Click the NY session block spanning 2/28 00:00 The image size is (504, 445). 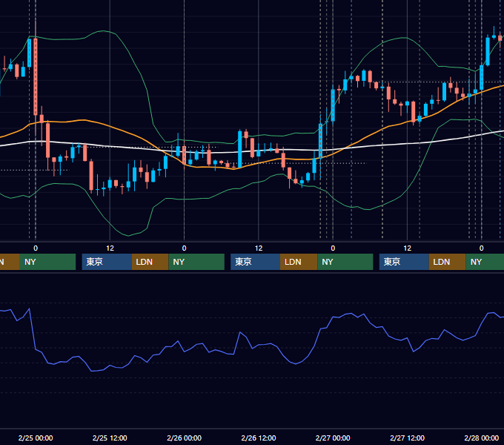[485, 262]
